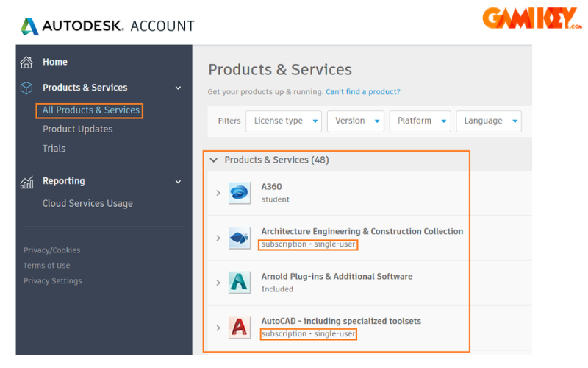Click the AutoCAD - including specialized toolsets title
The image size is (588, 368).
341,321
